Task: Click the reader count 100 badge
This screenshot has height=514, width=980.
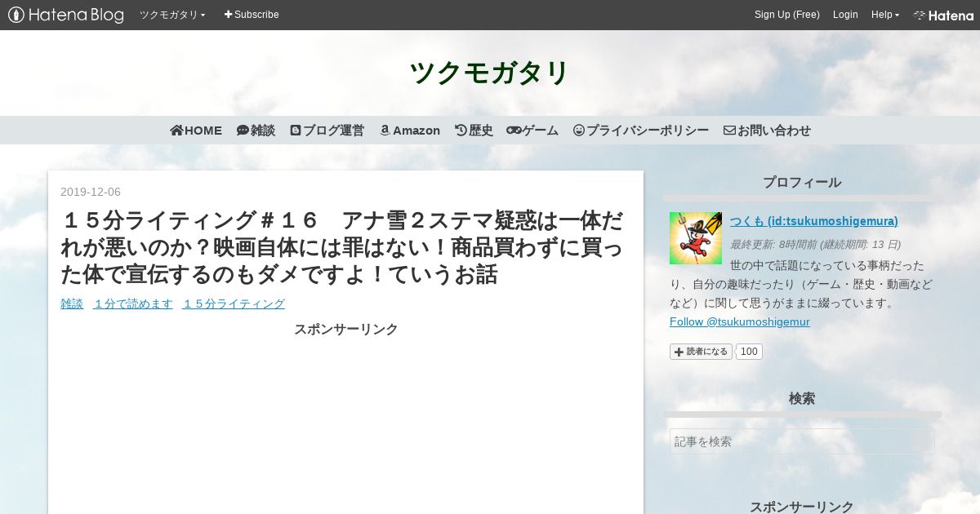Action: 749,352
